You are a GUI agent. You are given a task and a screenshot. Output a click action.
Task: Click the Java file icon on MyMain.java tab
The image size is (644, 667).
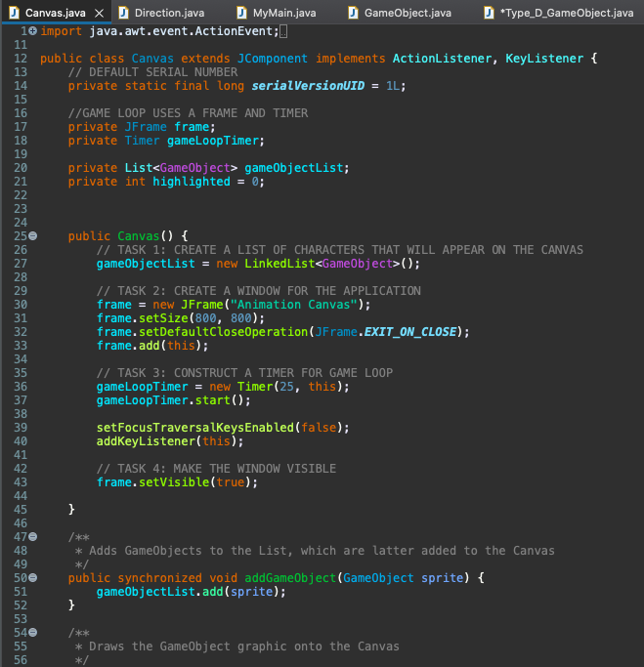pos(241,13)
